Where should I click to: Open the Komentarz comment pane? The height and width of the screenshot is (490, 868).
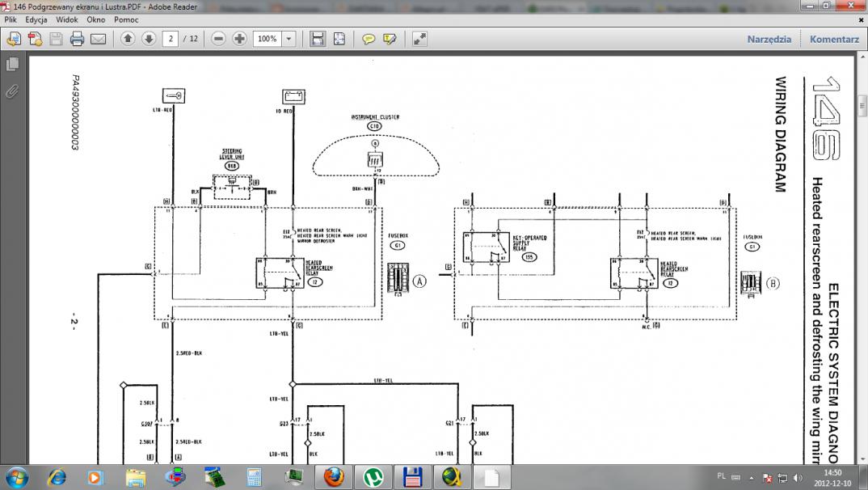pos(834,39)
